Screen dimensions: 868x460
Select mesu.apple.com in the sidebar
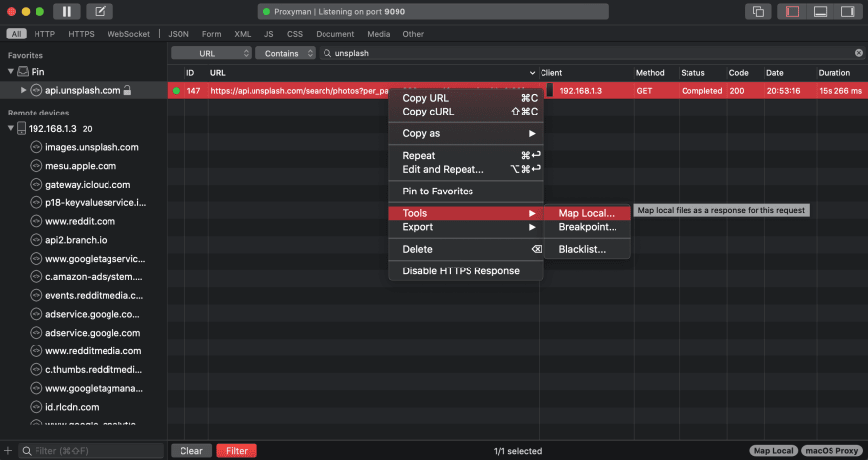81,166
